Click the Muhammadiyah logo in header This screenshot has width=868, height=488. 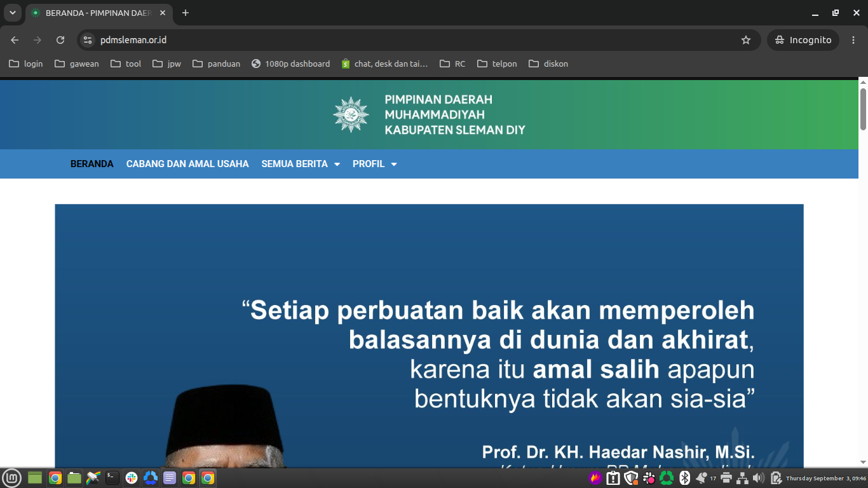coord(351,114)
